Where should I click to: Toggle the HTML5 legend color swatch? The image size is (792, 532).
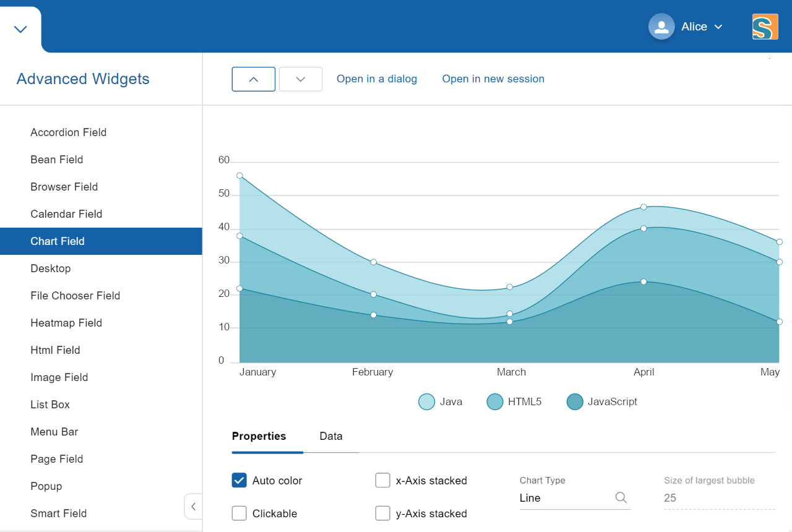tap(494, 401)
